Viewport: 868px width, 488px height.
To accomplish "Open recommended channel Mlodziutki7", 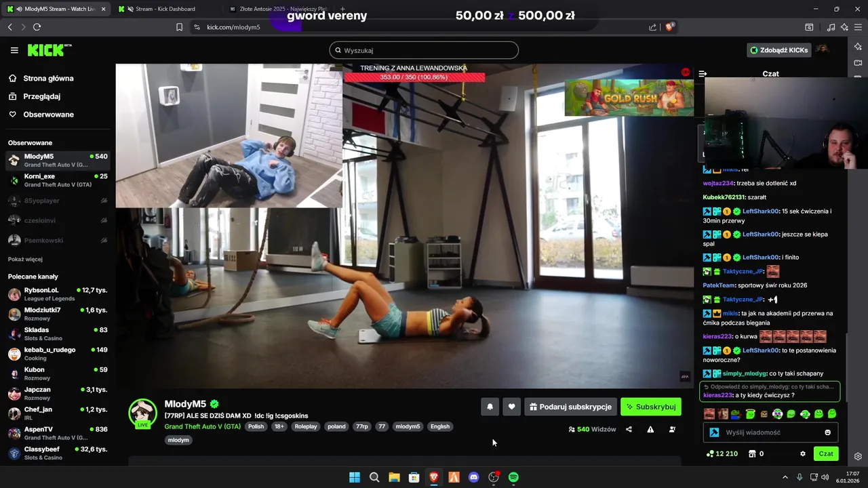I will 58,314.
